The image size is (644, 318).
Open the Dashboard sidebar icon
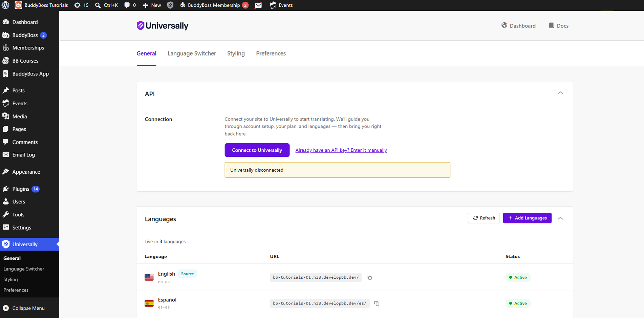6,22
